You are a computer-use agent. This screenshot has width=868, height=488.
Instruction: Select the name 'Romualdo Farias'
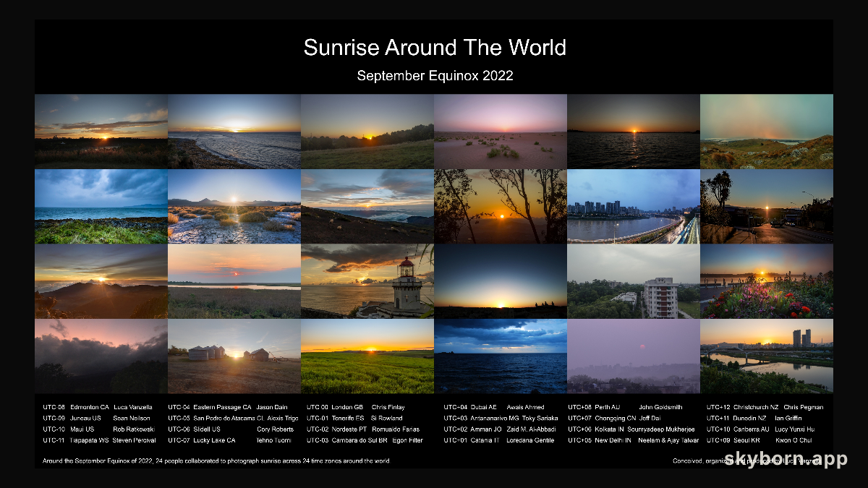396,429
